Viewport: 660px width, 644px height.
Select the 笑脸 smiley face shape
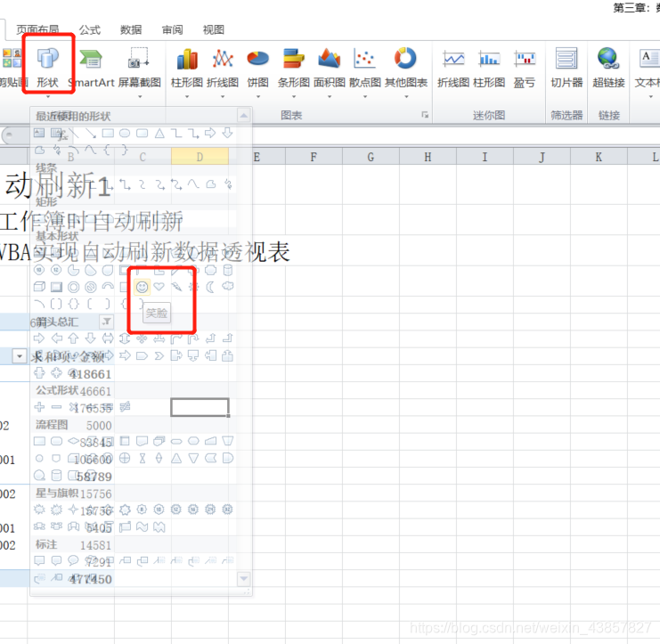143,287
